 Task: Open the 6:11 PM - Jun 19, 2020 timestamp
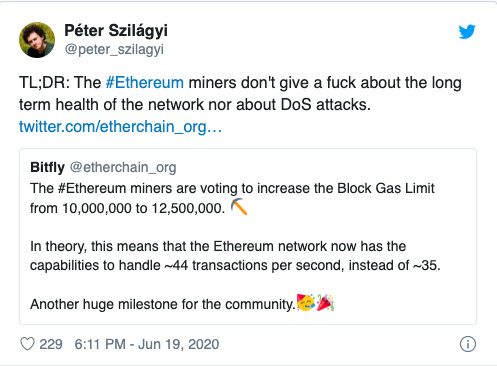[x=147, y=344]
